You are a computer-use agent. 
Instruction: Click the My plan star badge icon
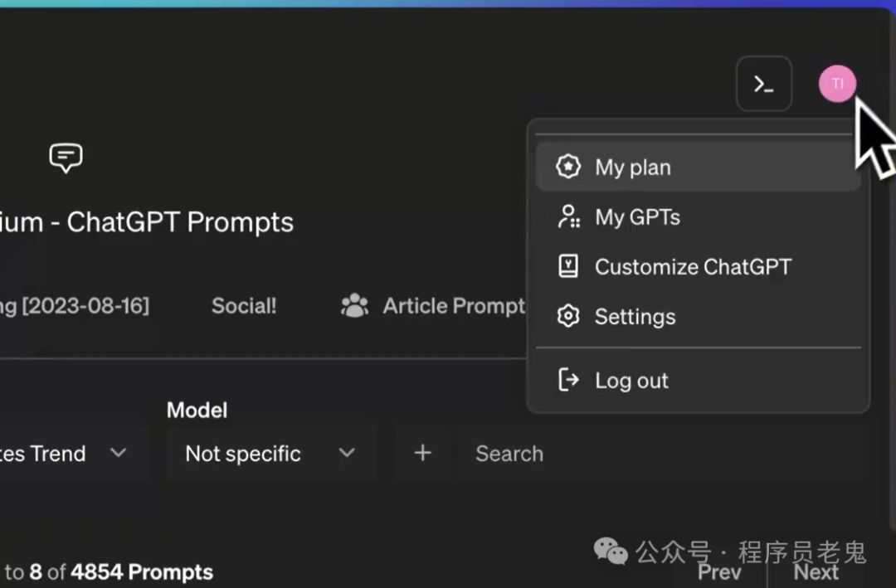click(x=568, y=167)
